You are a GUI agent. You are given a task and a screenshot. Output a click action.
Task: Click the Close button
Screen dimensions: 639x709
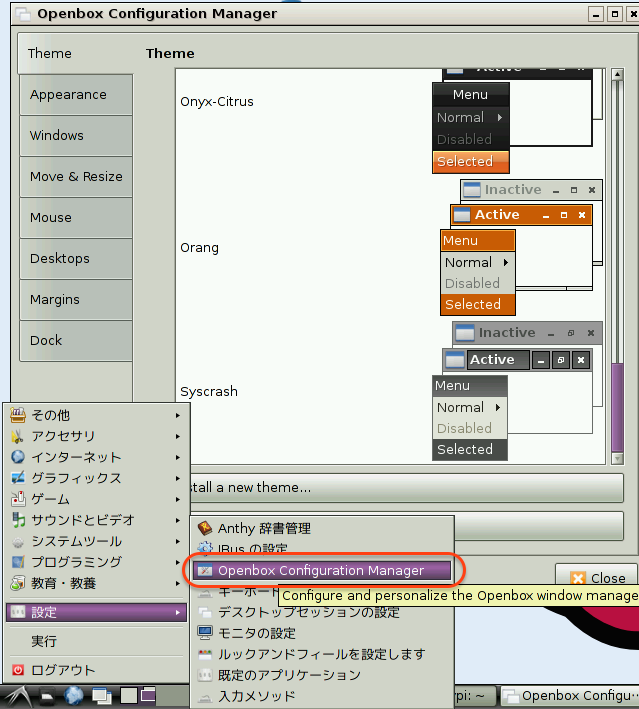pos(596,578)
